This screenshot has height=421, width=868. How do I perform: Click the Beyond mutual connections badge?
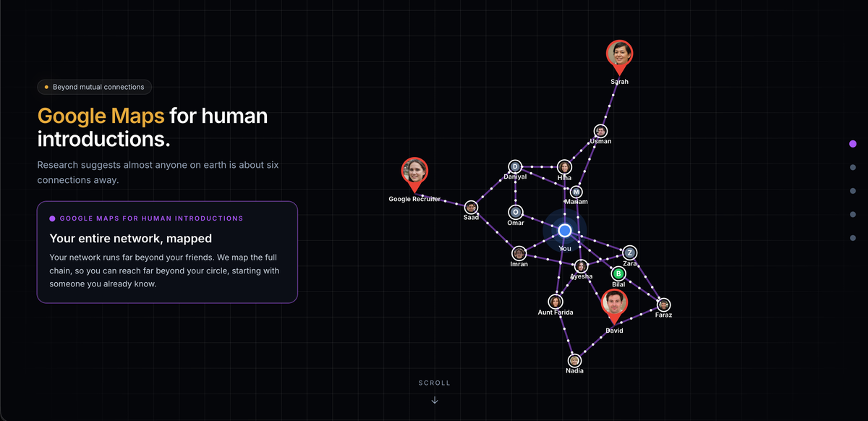tap(95, 87)
